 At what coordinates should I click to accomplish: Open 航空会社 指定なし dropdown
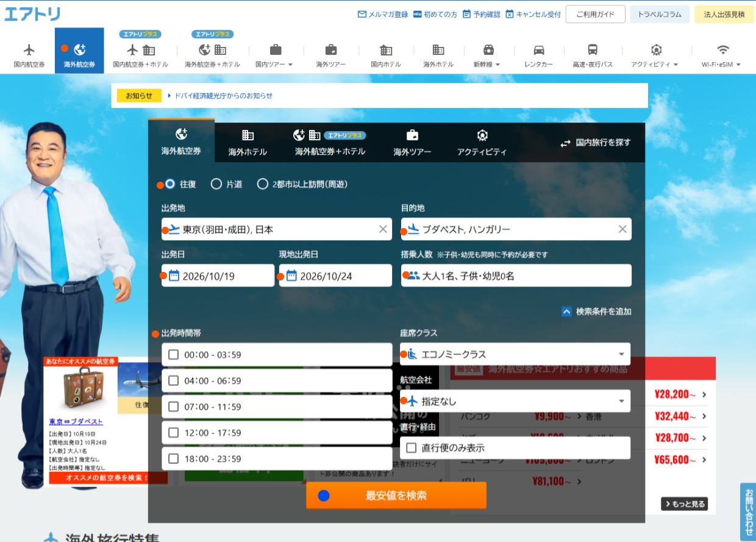tap(515, 401)
